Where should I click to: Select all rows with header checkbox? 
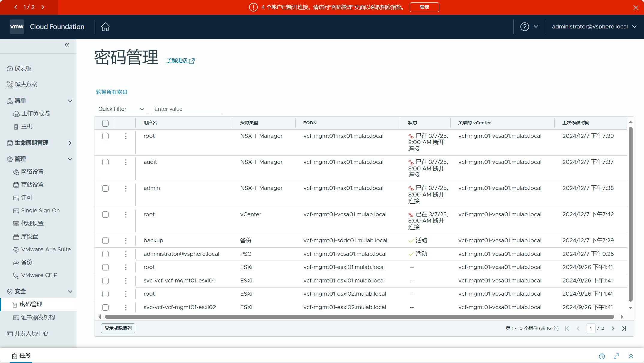(x=105, y=123)
